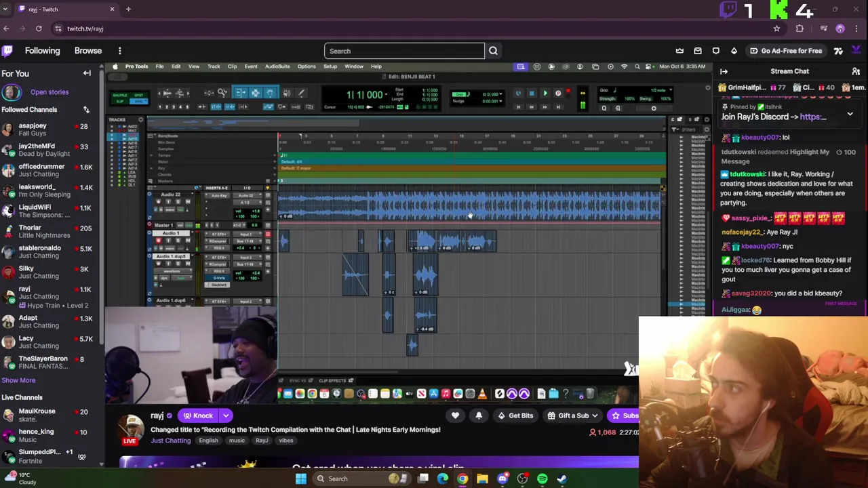Open the Just Chatting category link
Image resolution: width=868 pixels, height=488 pixels.
tap(171, 441)
